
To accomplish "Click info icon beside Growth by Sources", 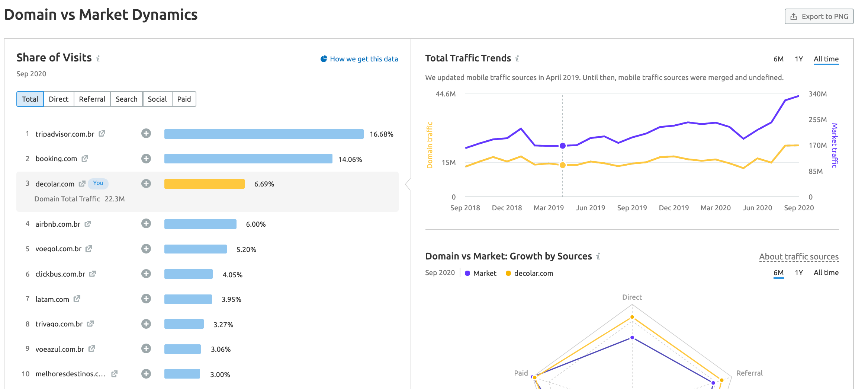I will pyautogui.click(x=598, y=256).
